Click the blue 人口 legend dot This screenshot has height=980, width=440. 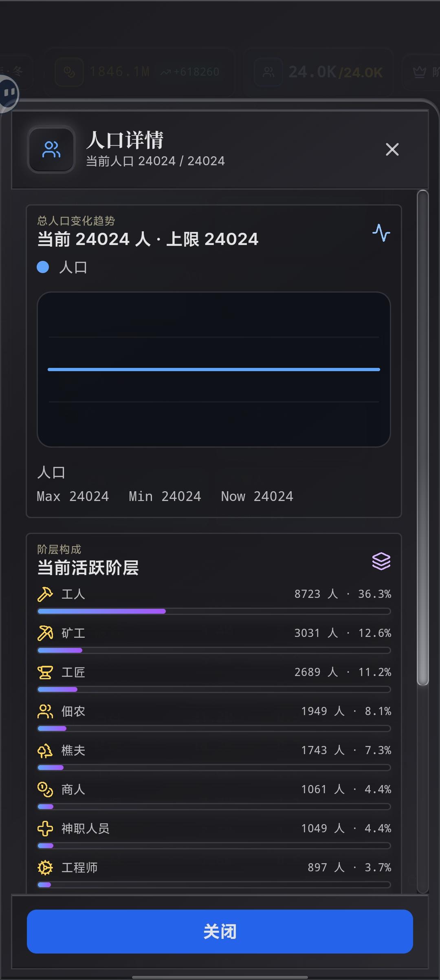click(43, 267)
